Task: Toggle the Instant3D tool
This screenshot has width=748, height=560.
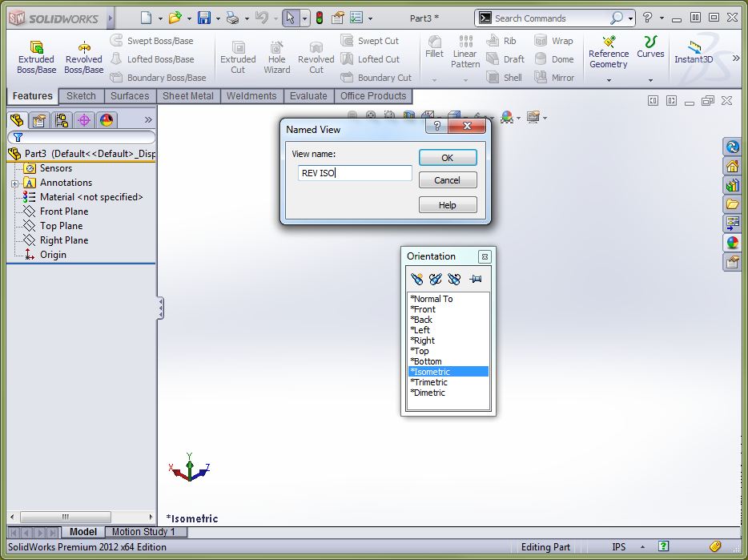Action: 694,53
